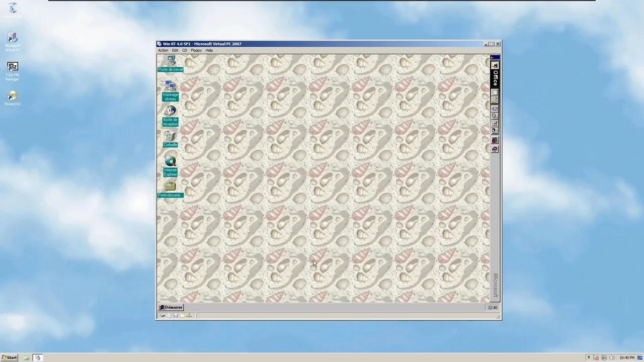Viewport: 644px width, 362px height.
Task: Click the New Contact icon on the Office bar
Action: pyautogui.click(x=495, y=130)
